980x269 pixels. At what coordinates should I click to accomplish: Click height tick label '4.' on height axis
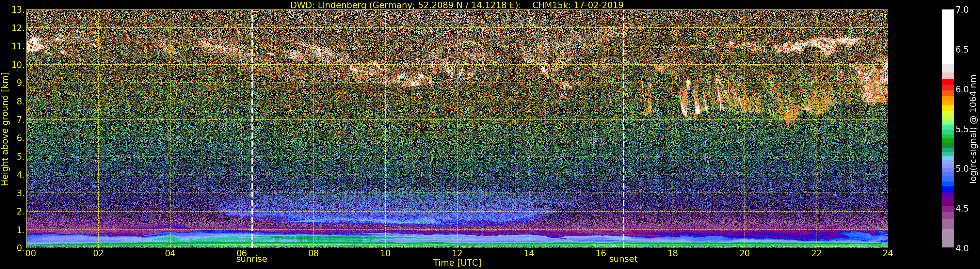(21, 175)
